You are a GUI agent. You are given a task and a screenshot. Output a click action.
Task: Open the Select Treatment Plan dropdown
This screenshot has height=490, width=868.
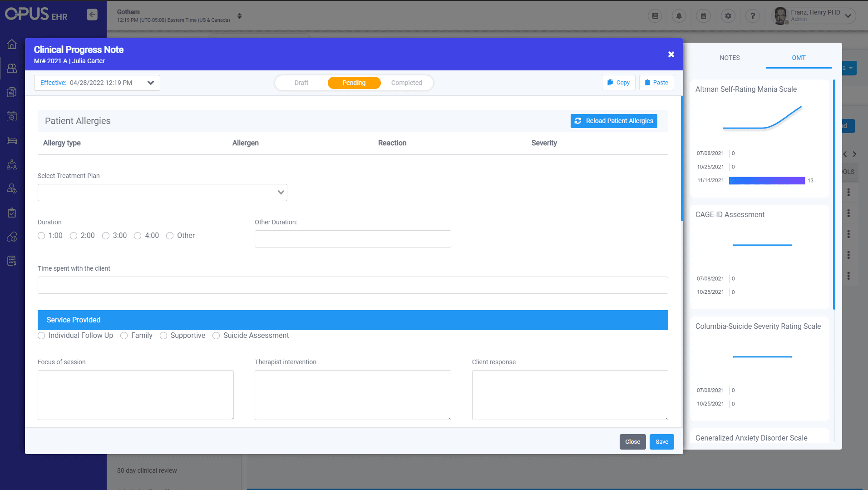tap(162, 192)
